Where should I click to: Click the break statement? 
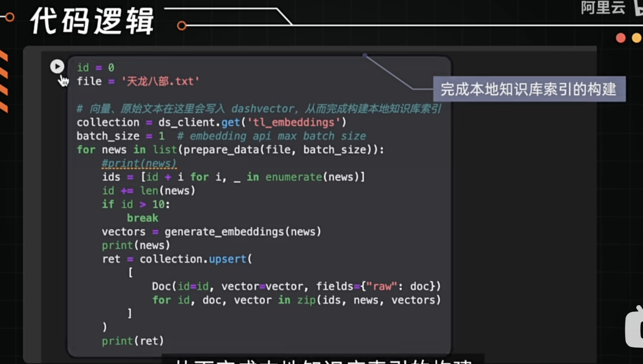142,218
